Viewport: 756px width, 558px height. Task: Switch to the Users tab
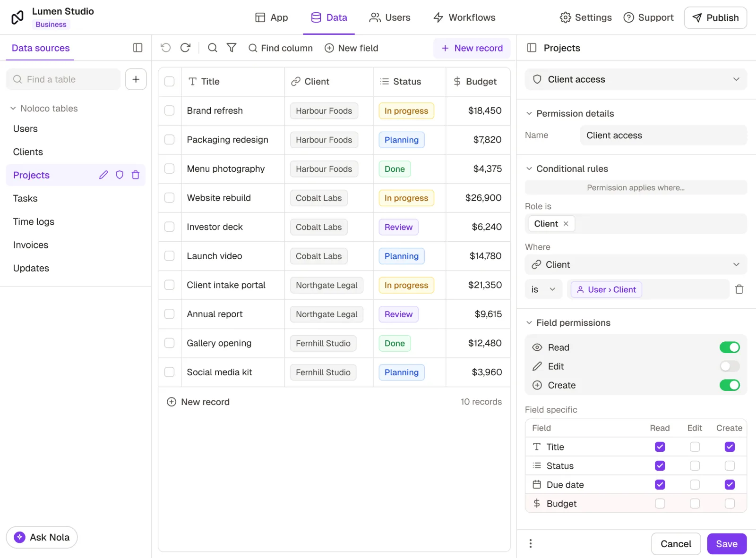[x=390, y=17]
